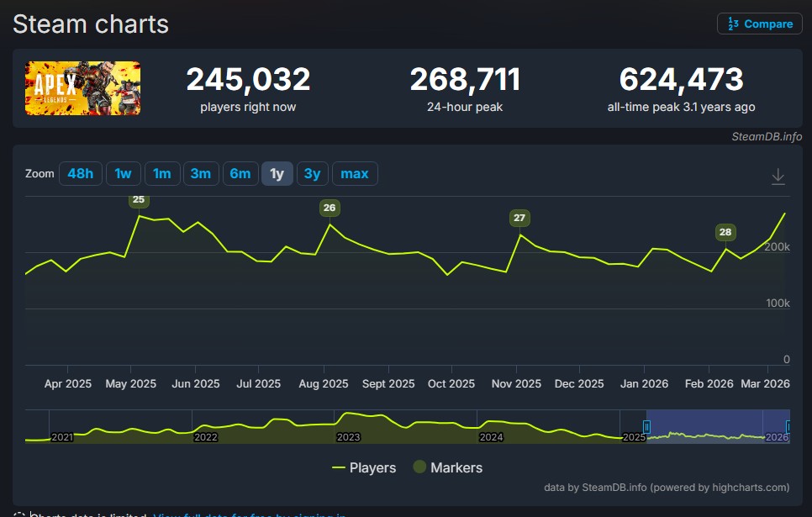Click marker 25 flag on chart

click(139, 200)
